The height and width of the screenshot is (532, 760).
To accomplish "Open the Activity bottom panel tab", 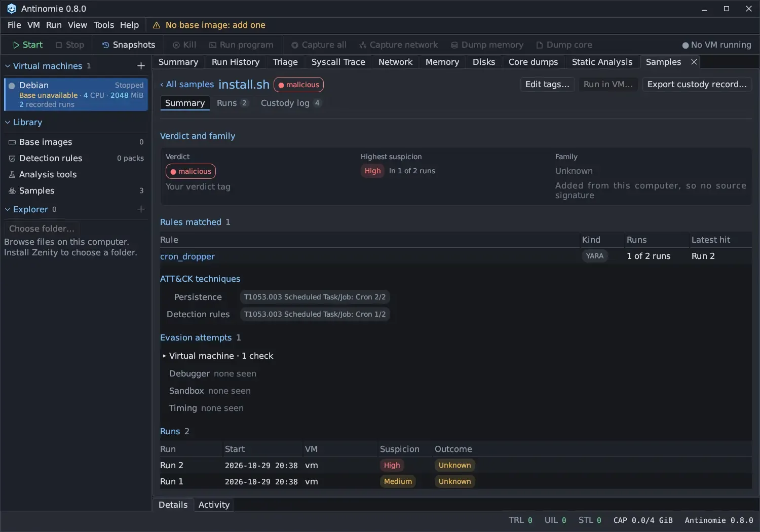I will click(x=214, y=505).
